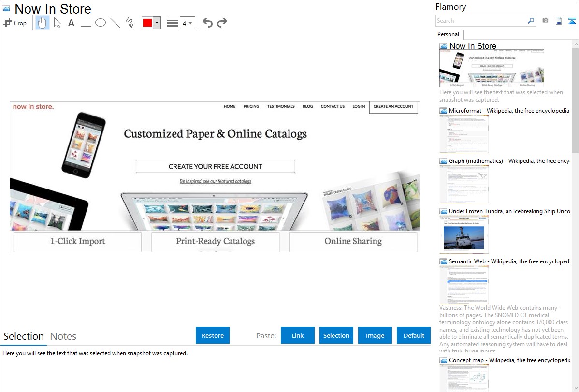Open the Notes tab
Viewport: 579px width, 392px height.
(63, 336)
